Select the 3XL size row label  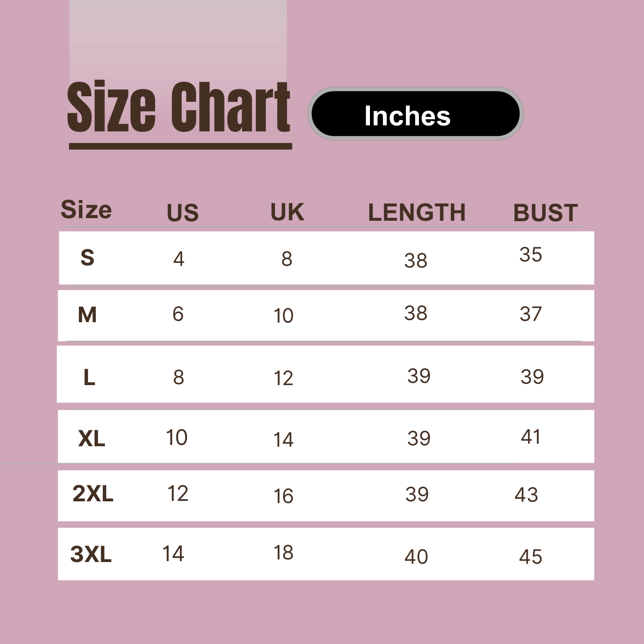(x=91, y=554)
